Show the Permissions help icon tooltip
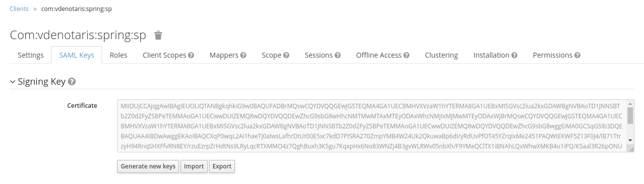This screenshot has height=184, width=644. (x=577, y=55)
